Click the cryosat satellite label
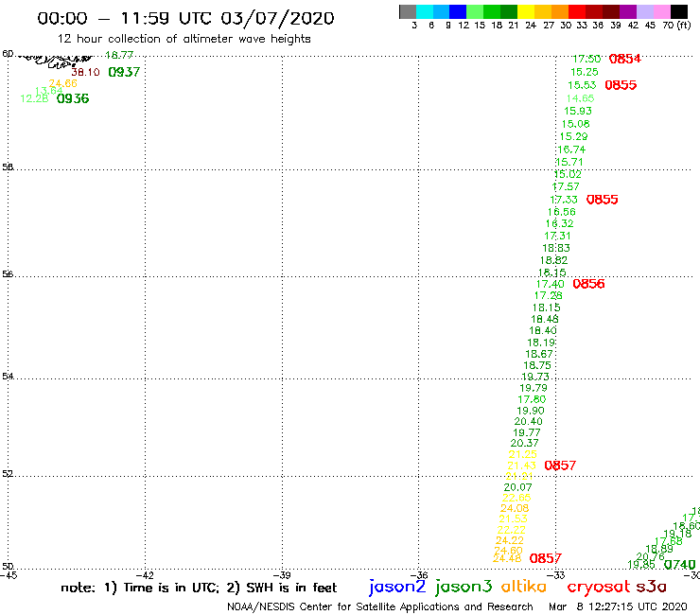This screenshot has height=615, width=700. click(x=599, y=588)
